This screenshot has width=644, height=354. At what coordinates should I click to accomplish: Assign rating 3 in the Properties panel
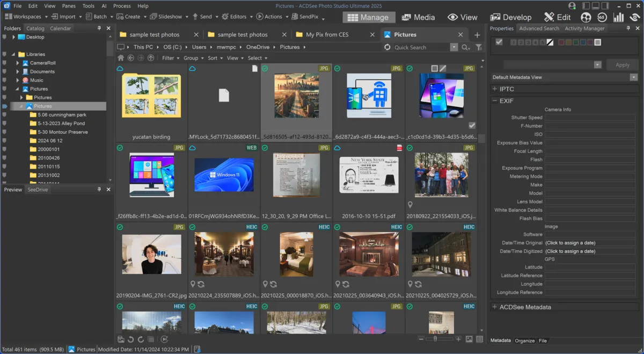click(x=528, y=42)
